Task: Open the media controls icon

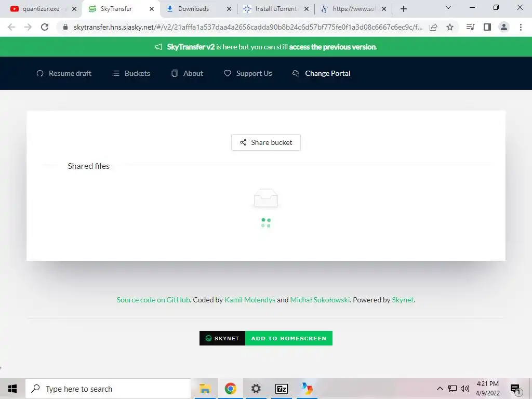Action: click(470, 27)
